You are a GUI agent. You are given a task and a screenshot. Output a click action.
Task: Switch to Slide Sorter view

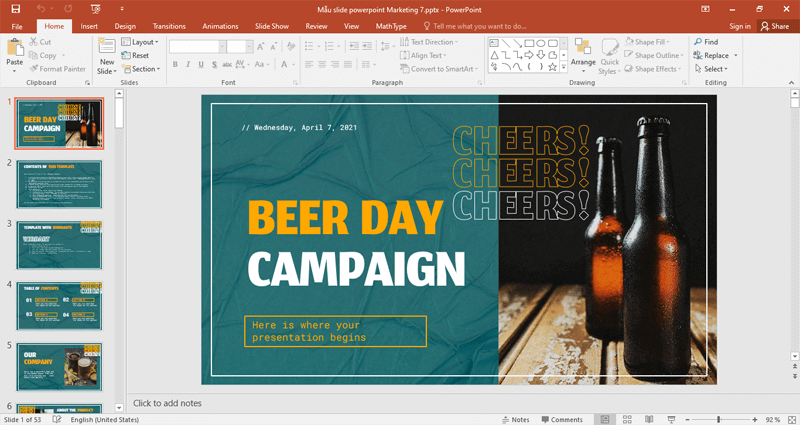point(627,419)
